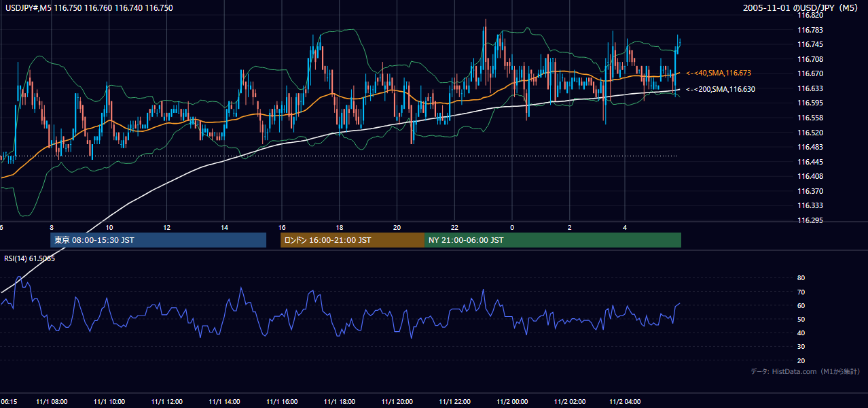
Task: Click hour label 12 under price chart
Action: (x=167, y=228)
